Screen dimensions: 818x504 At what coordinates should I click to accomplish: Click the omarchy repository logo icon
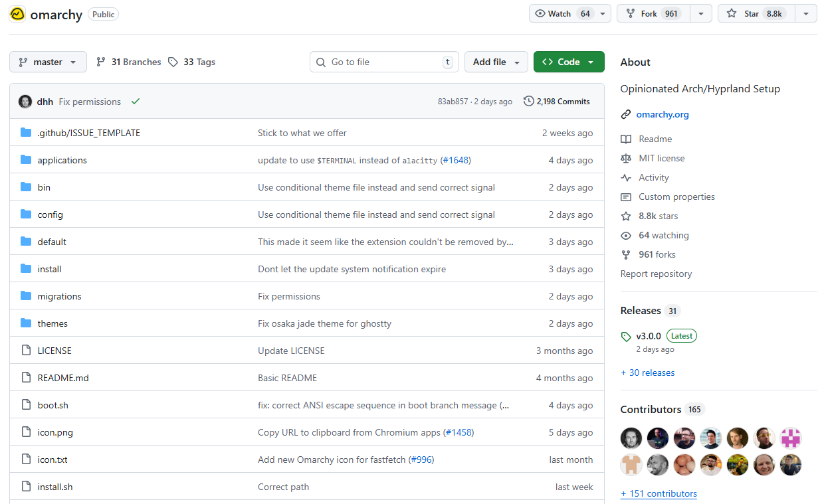click(x=17, y=14)
